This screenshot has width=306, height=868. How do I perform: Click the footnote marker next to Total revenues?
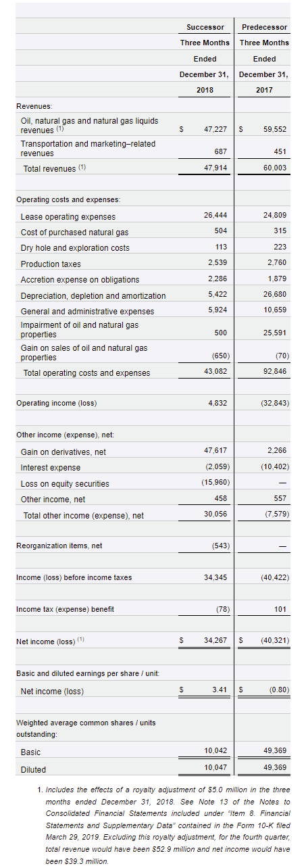(82, 167)
